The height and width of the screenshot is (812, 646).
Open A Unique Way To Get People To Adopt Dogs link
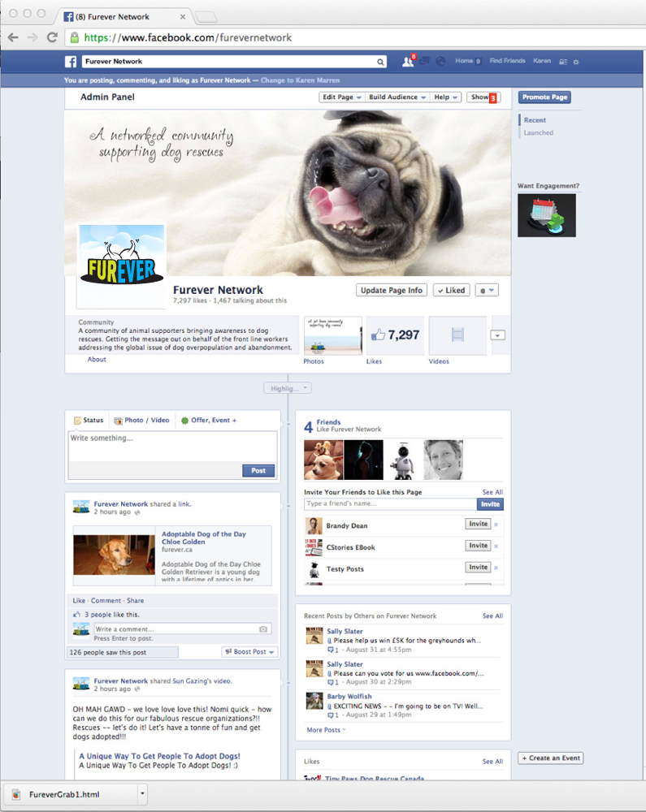click(159, 756)
